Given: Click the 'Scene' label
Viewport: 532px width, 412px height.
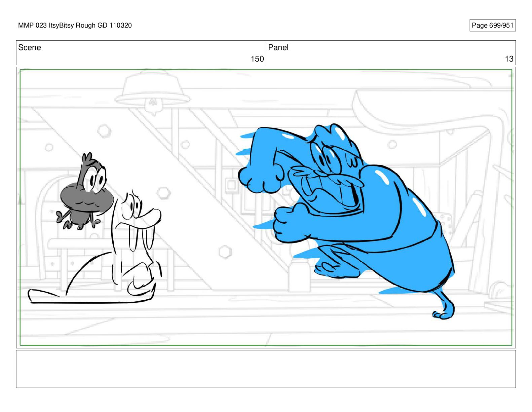Looking at the screenshot, I should (30, 47).
